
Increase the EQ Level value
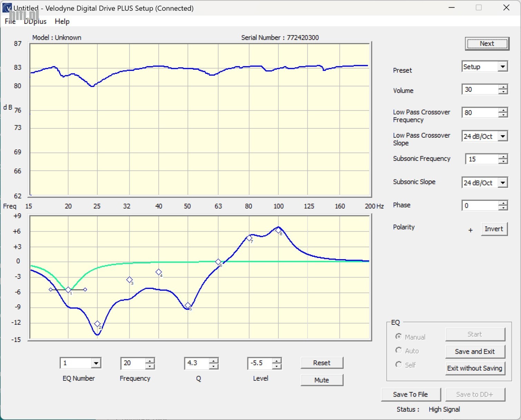pyautogui.click(x=277, y=361)
